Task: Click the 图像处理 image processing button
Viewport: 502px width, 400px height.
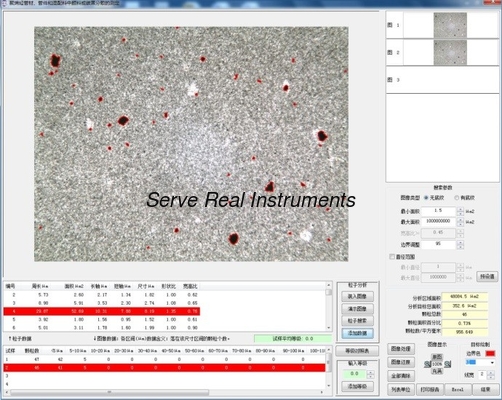Action: pyautogui.click(x=401, y=349)
